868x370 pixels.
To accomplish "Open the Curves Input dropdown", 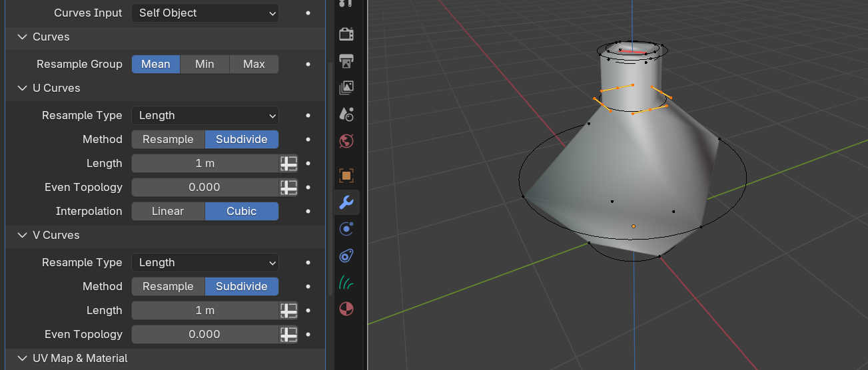I will pos(205,13).
